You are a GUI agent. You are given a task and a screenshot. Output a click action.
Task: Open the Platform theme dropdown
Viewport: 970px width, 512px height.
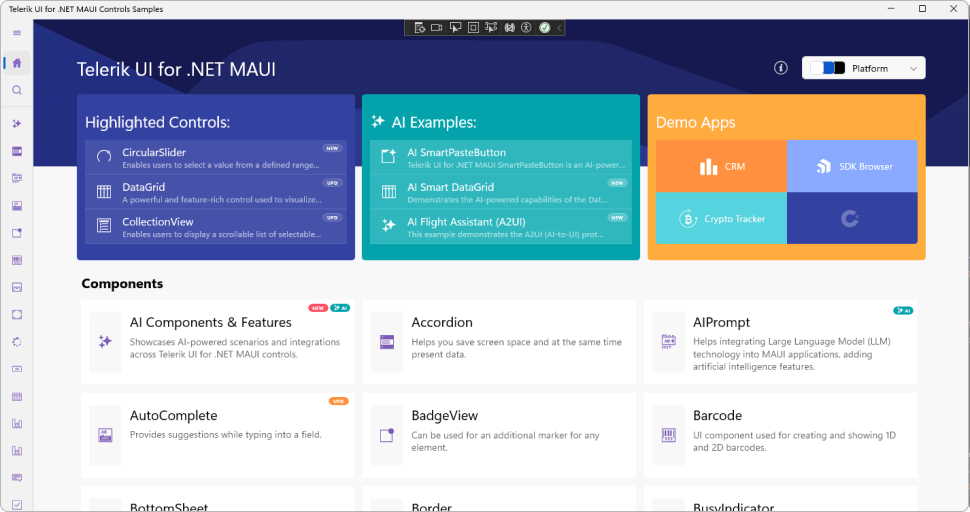pos(864,68)
